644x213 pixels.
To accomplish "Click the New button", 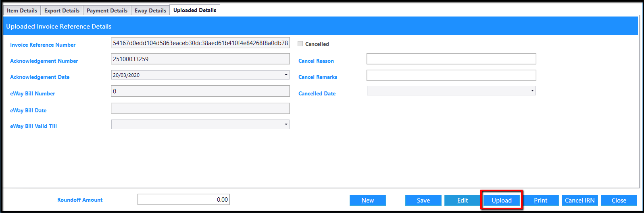I will 368,200.
